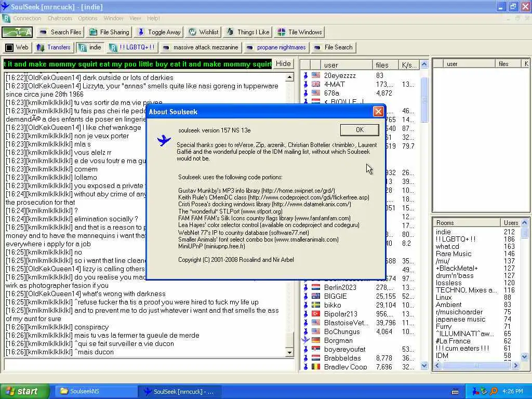This screenshot has height=399, width=532.
Task: Select the indie chatroom tab
Action: tap(90, 47)
